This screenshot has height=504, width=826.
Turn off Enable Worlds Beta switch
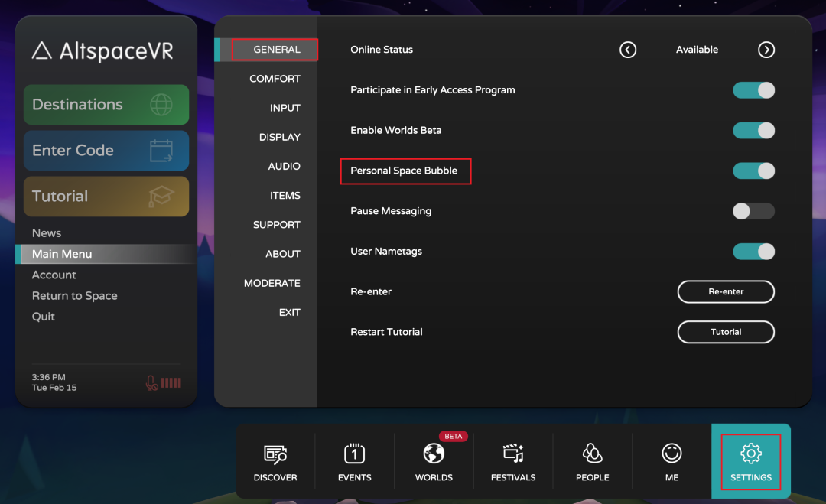pos(753,131)
